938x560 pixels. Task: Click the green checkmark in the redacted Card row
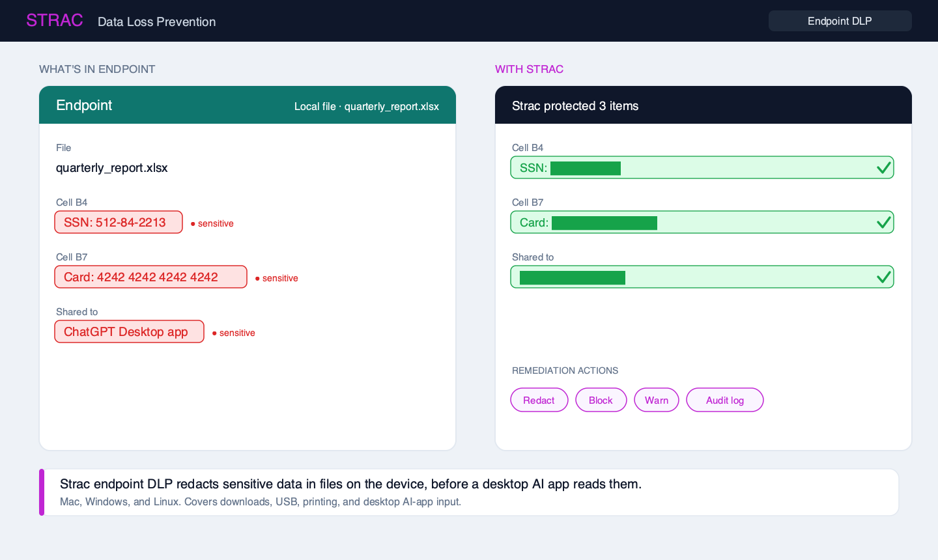[883, 223]
